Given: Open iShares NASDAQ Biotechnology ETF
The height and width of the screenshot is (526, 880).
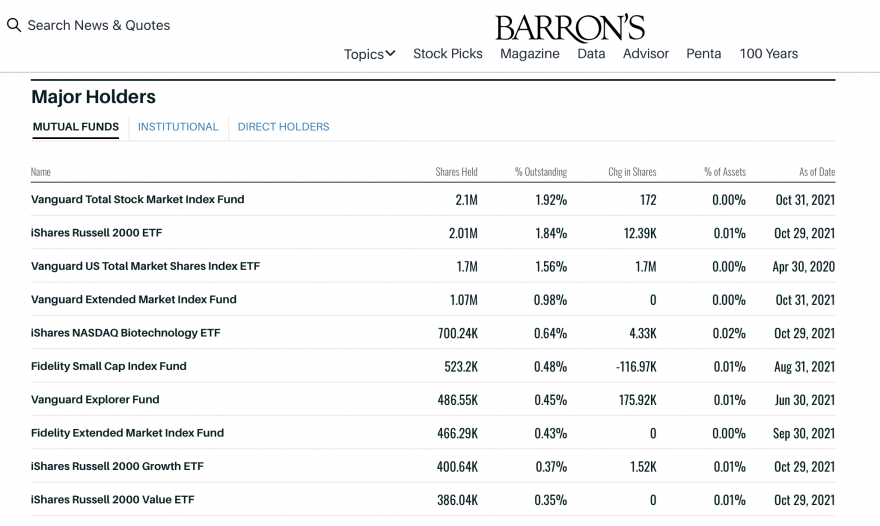Looking at the screenshot, I should point(126,333).
